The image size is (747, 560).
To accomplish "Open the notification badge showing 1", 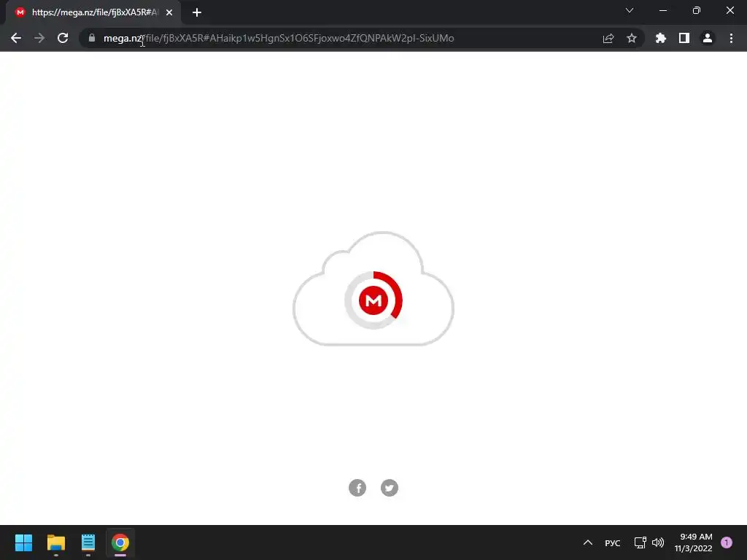I will coord(727,542).
